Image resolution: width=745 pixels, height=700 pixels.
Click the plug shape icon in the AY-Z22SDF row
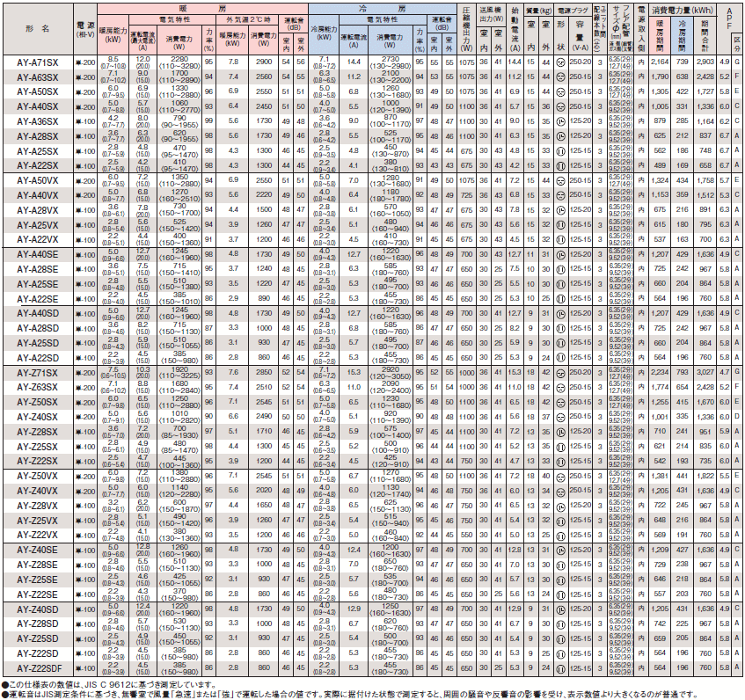pyautogui.click(x=560, y=668)
